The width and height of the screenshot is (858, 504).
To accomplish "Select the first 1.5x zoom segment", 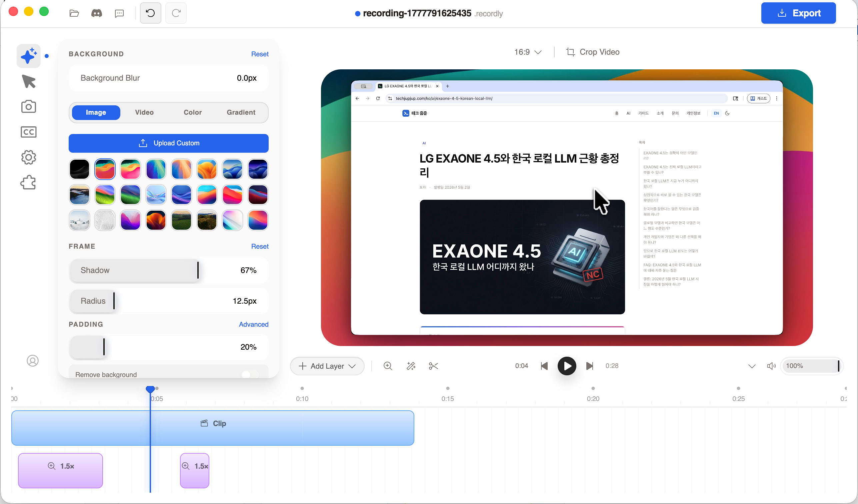I will click(61, 471).
